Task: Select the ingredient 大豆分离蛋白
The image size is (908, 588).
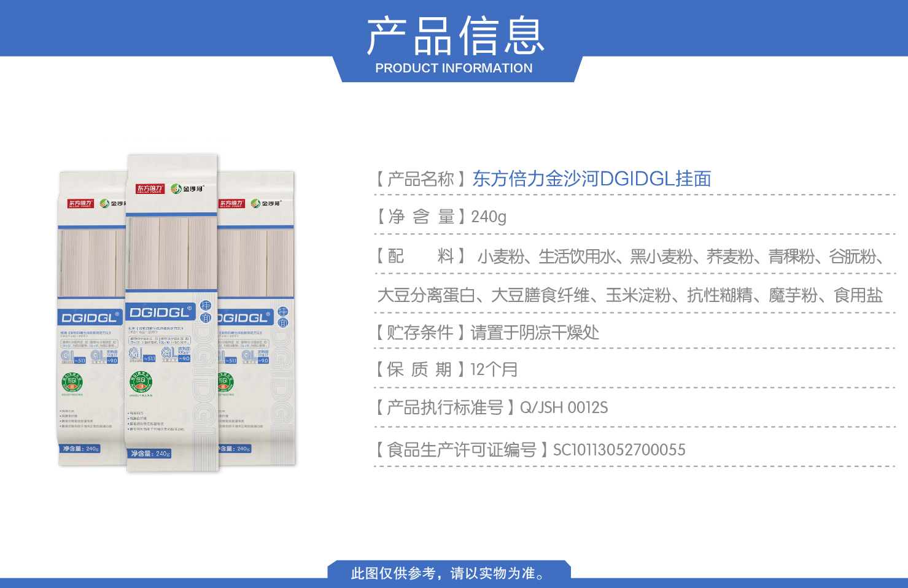Action: (426, 295)
